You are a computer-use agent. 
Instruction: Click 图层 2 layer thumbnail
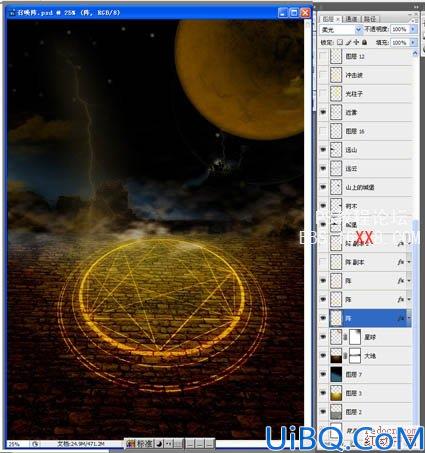point(336,412)
